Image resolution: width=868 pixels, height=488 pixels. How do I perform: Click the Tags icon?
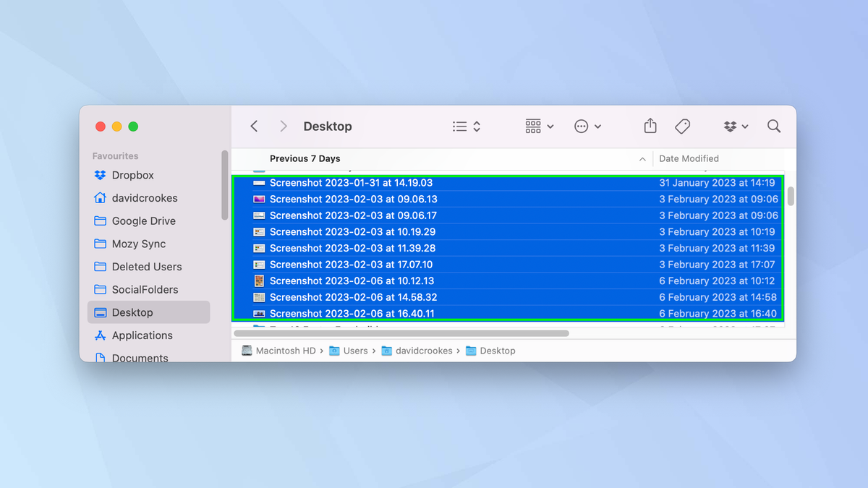(x=682, y=126)
